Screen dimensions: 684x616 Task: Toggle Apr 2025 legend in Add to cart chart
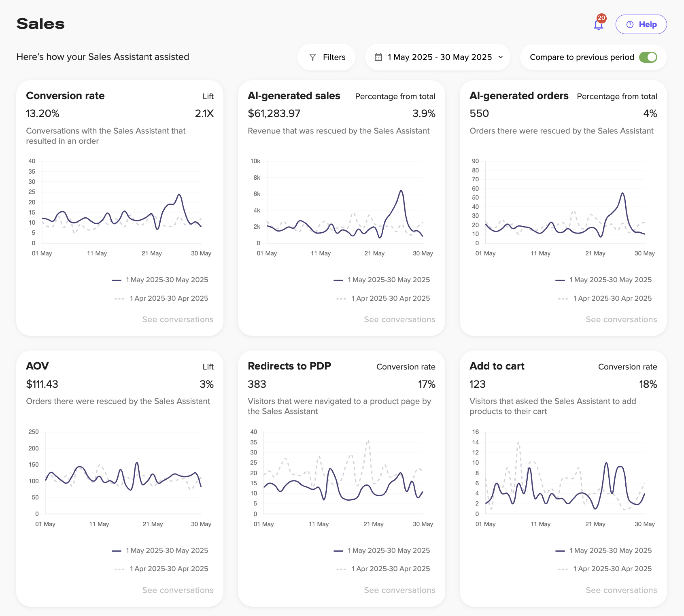pos(605,569)
